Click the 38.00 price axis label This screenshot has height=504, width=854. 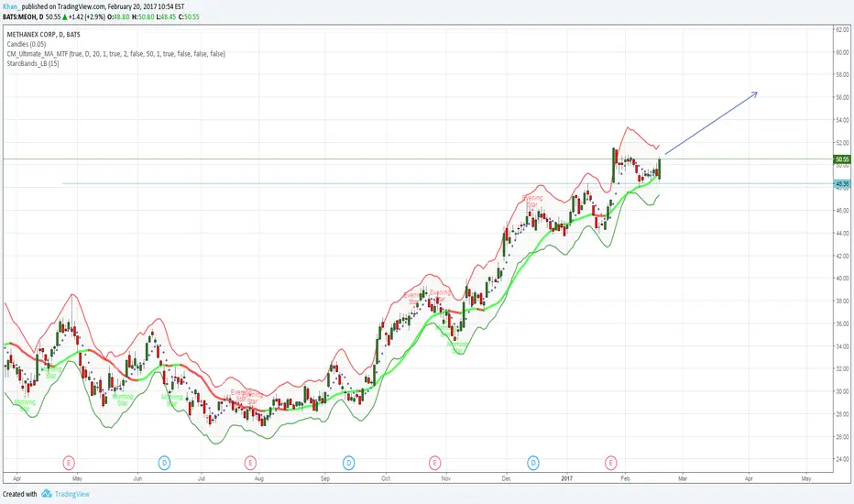point(842,301)
